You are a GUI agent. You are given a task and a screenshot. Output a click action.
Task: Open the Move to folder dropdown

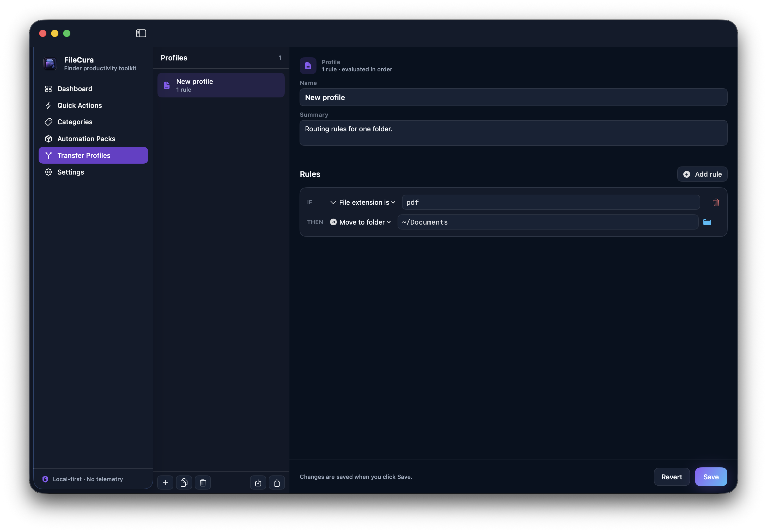click(360, 222)
